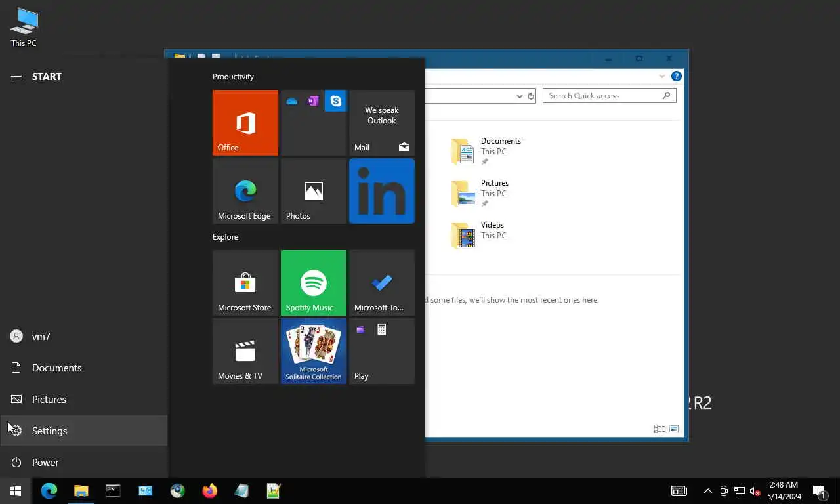Open Pictures from the Start sidebar
The image size is (840, 504).
pos(84,400)
